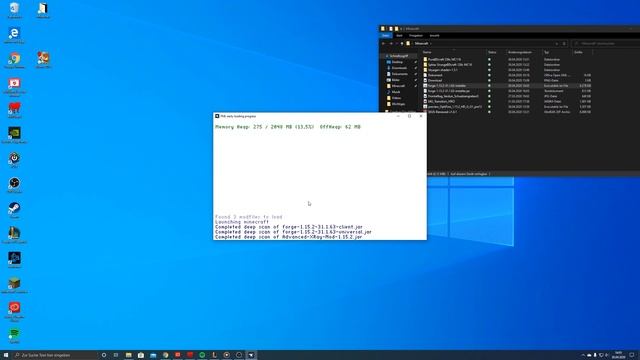Select Dokumente in Explorer sidebar
The width and height of the screenshot is (640, 360).
(400, 74)
